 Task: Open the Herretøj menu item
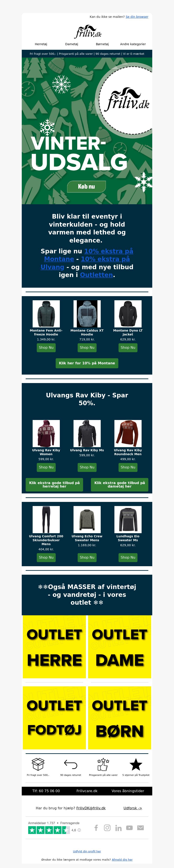point(41,44)
